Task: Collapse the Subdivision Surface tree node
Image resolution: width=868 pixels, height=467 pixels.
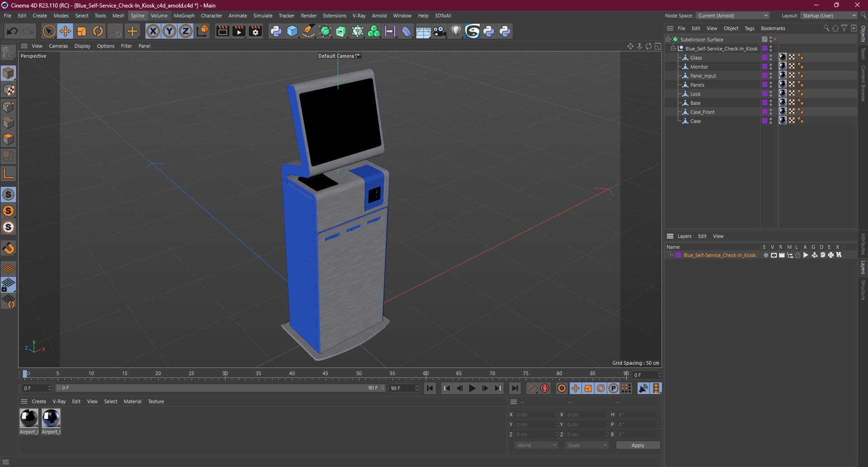Action: pos(668,39)
